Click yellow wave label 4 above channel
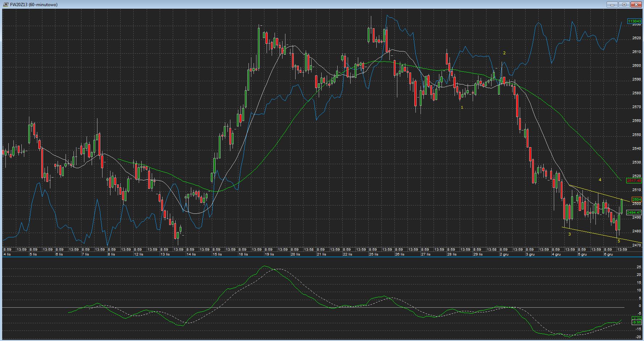This screenshot has width=644, height=341. coord(600,180)
